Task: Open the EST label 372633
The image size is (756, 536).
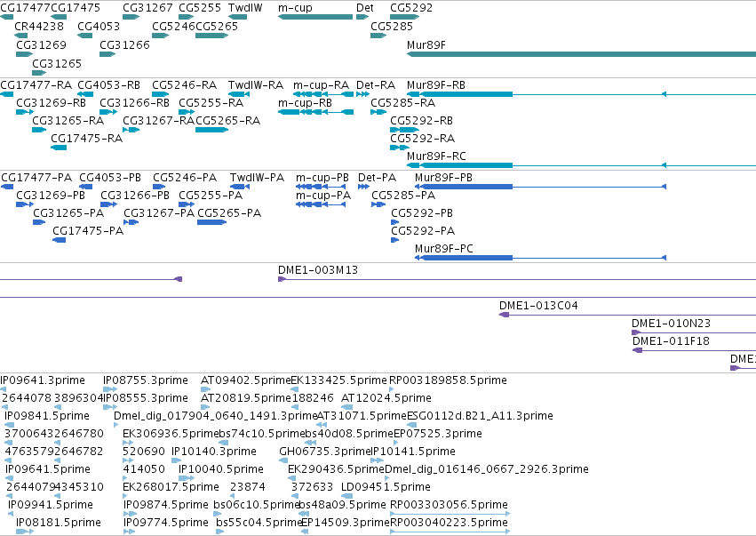Action: [x=312, y=487]
